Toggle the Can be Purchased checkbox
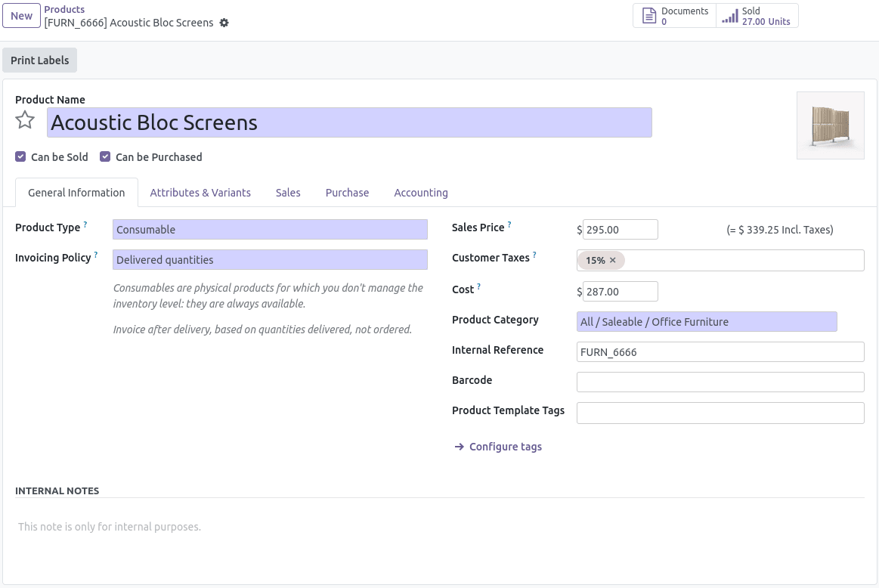Screen dimensions: 879x588 click(x=105, y=156)
